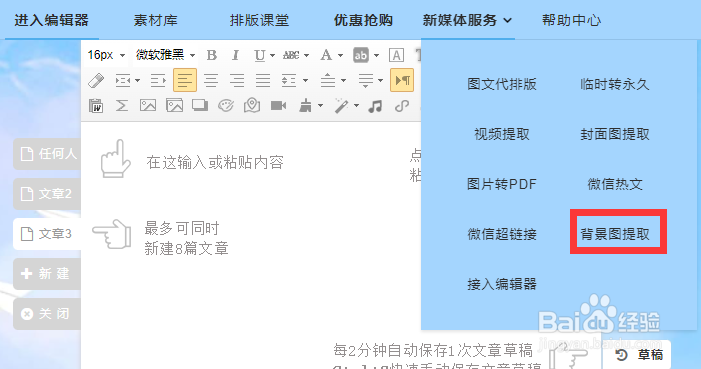Click the cleaning broom icon

306,106
